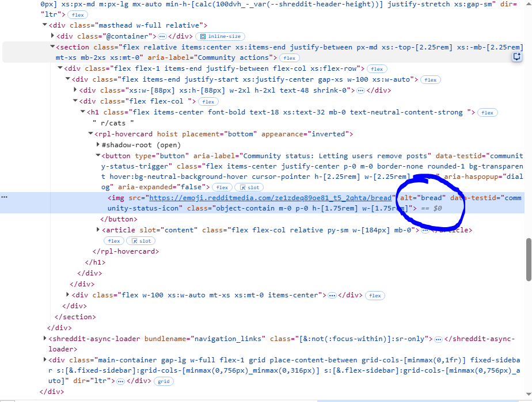Screen dimensions: 532x402
Task: Expand the article slot="content" node
Action: tap(98, 230)
